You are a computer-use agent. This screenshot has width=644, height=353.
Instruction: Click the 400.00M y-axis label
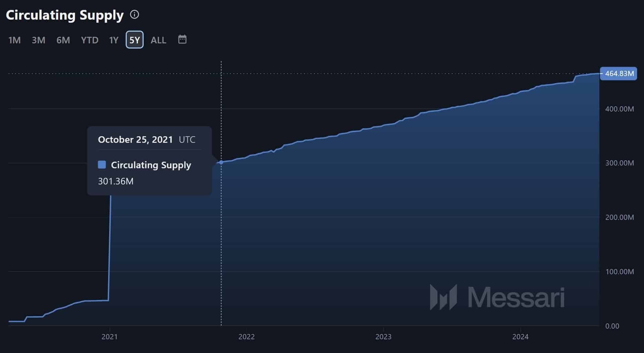620,109
